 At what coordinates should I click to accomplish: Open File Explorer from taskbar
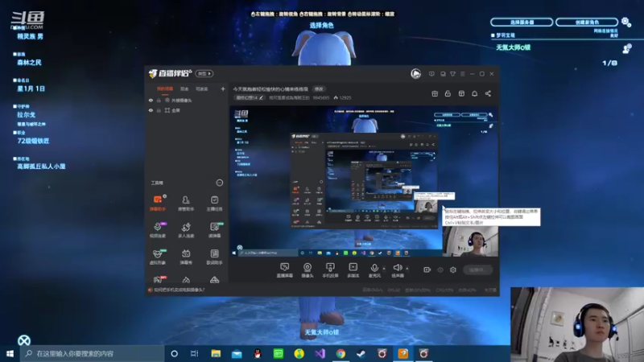tap(216, 353)
